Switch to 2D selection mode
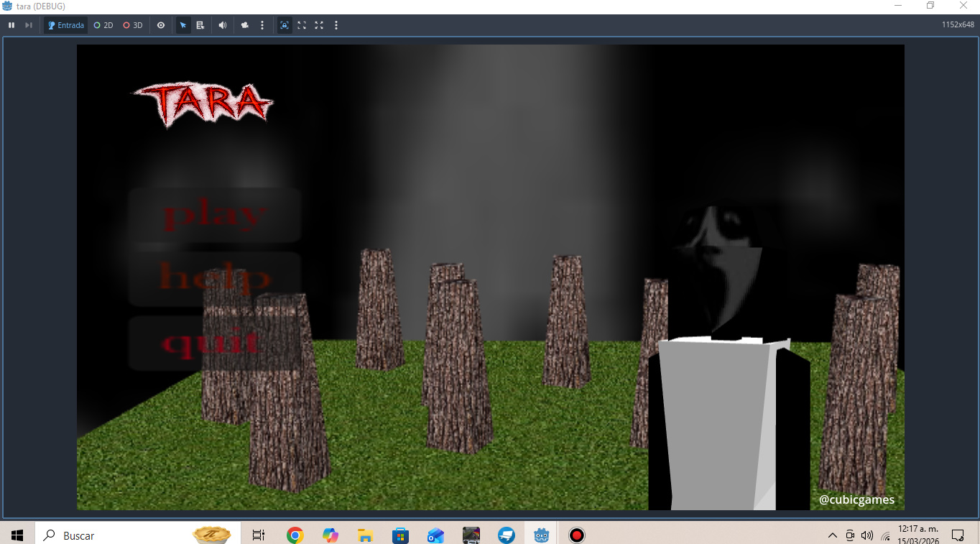 (x=103, y=25)
